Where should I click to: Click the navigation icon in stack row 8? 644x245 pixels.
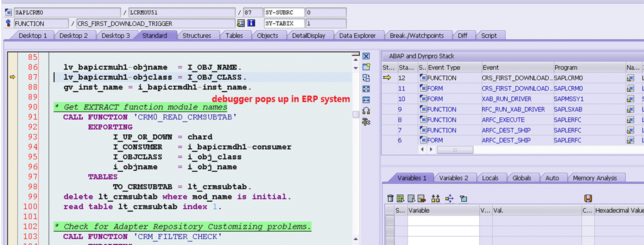[x=631, y=120]
